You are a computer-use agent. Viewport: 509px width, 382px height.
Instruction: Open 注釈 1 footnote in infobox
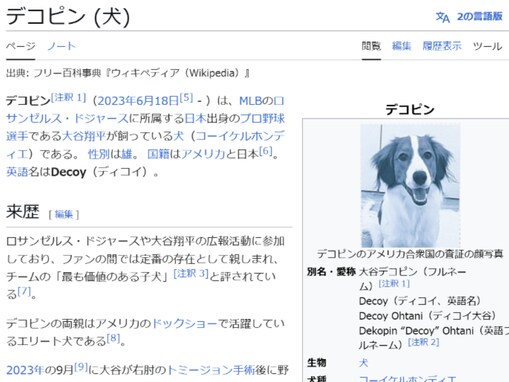pyautogui.click(x=394, y=284)
